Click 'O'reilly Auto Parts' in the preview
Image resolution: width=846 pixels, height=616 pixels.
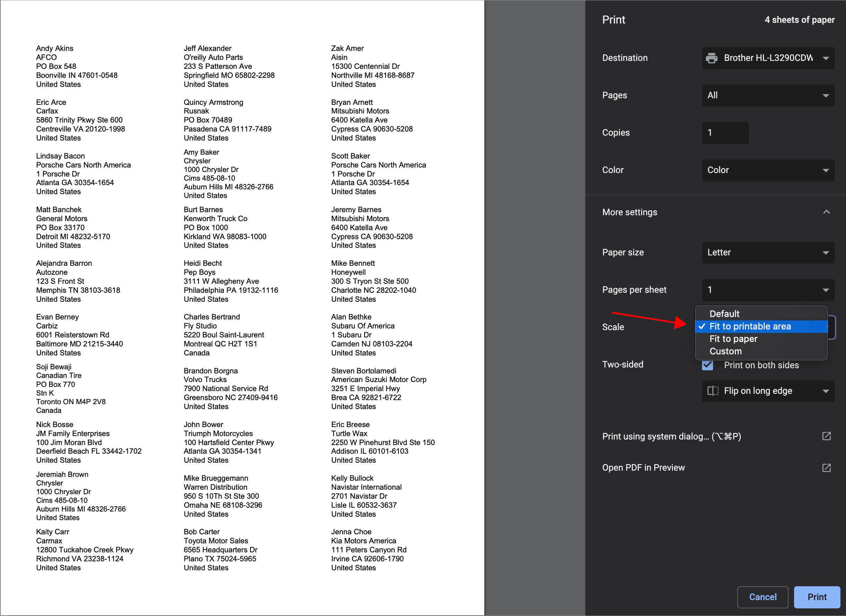213,57
